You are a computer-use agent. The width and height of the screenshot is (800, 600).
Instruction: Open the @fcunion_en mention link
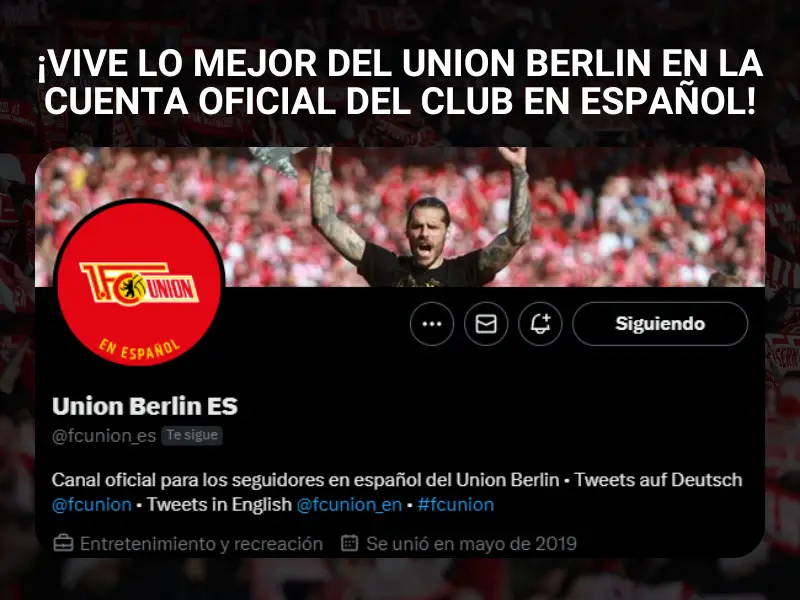(349, 505)
